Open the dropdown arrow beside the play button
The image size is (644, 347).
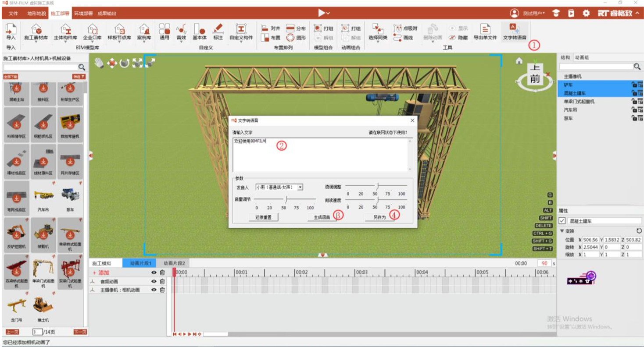pos(328,14)
